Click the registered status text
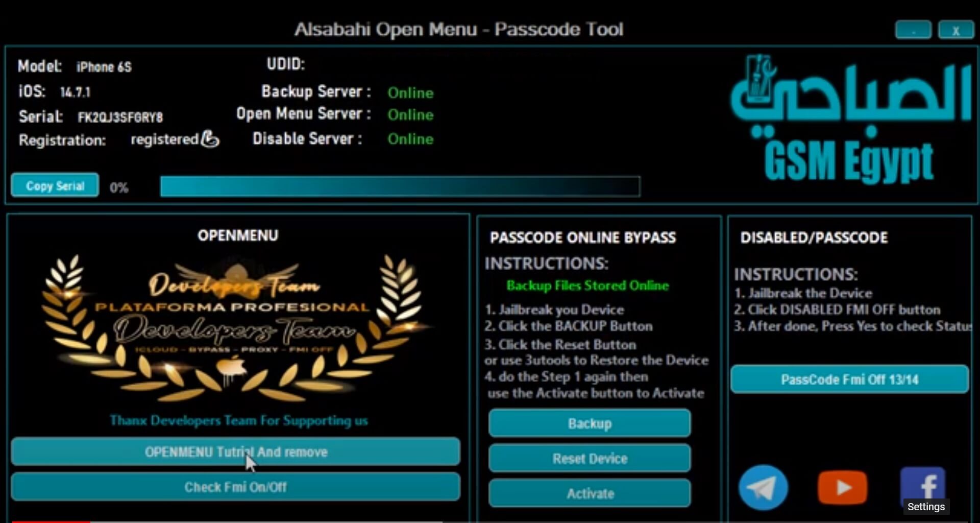Viewport: 980px width, 523px height. coord(164,139)
